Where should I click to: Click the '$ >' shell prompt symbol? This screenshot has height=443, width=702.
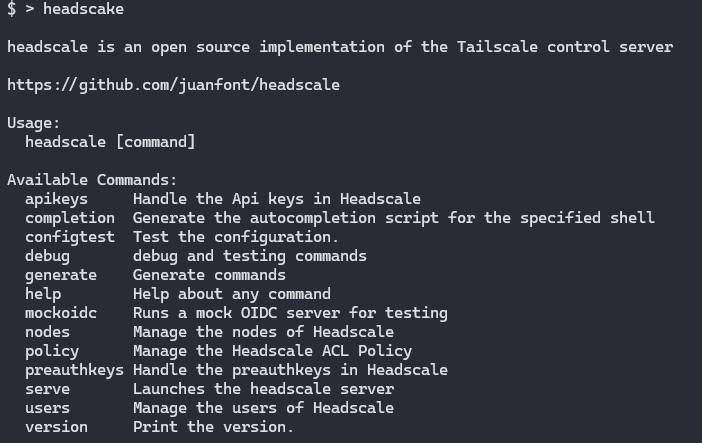(x=20, y=9)
